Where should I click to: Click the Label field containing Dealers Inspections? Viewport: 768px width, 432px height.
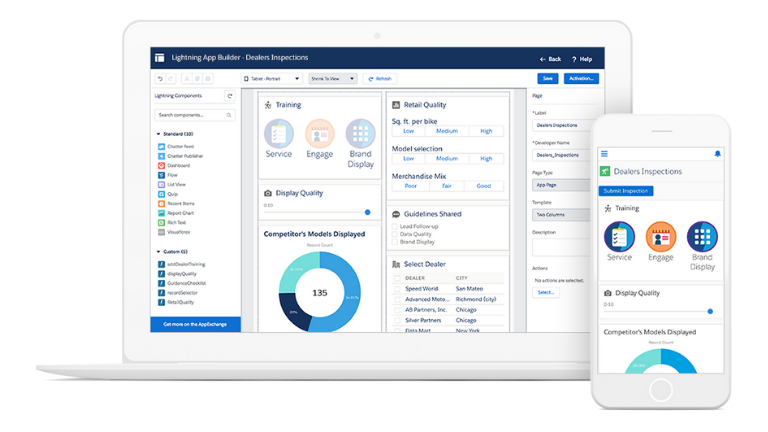click(561, 125)
